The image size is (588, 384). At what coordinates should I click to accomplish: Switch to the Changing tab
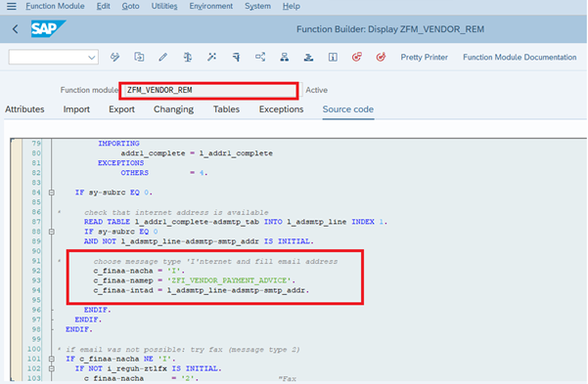tap(173, 109)
